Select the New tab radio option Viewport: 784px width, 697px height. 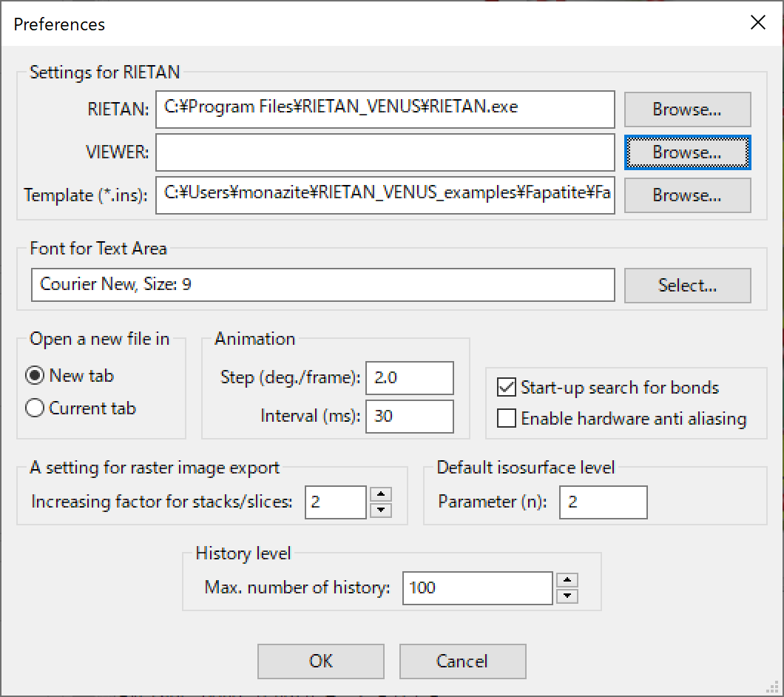click(35, 376)
